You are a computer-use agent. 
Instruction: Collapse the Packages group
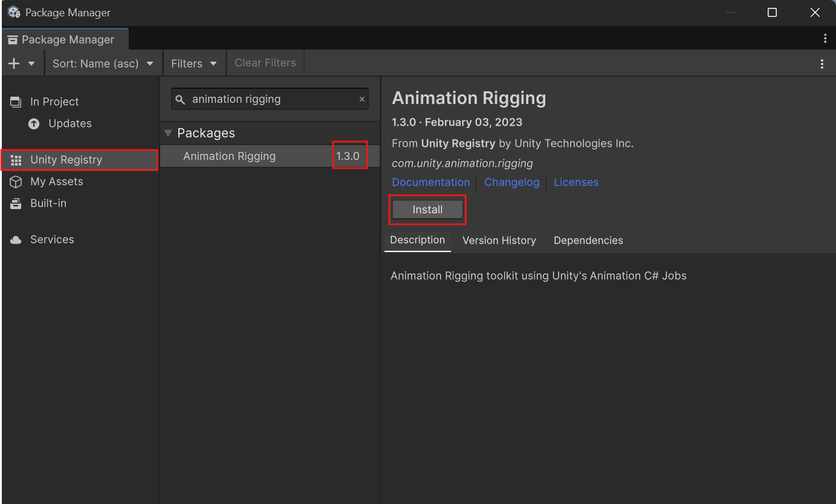(x=167, y=133)
